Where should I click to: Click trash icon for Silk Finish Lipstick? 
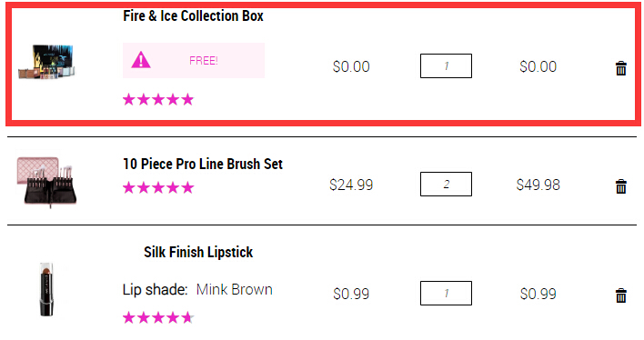click(x=621, y=295)
